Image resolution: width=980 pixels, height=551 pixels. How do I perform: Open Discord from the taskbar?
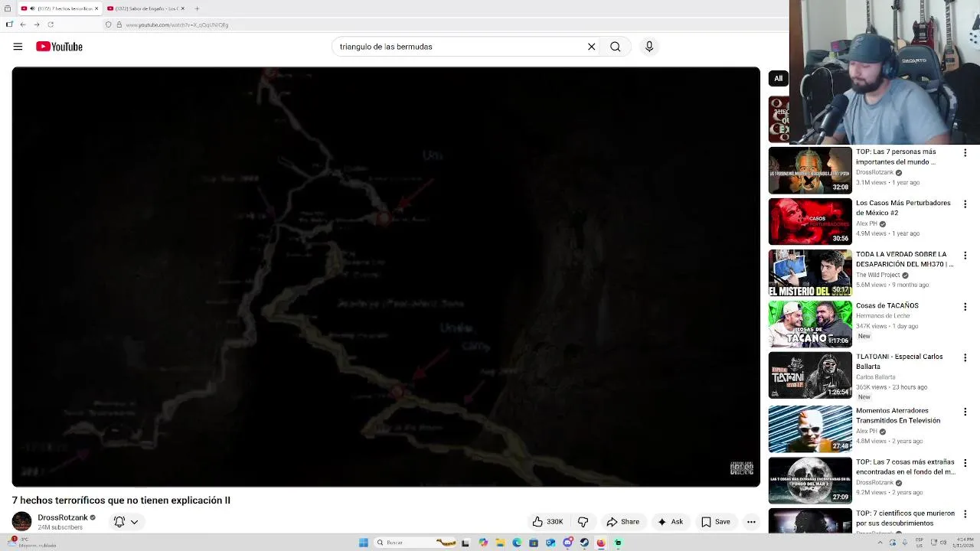coord(567,543)
